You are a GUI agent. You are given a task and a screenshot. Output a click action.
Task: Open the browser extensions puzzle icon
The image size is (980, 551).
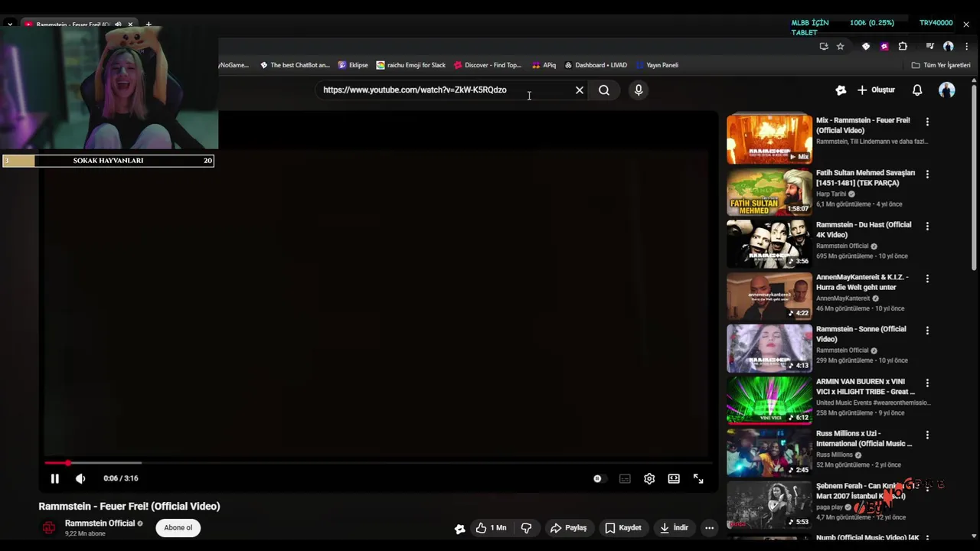click(x=903, y=46)
